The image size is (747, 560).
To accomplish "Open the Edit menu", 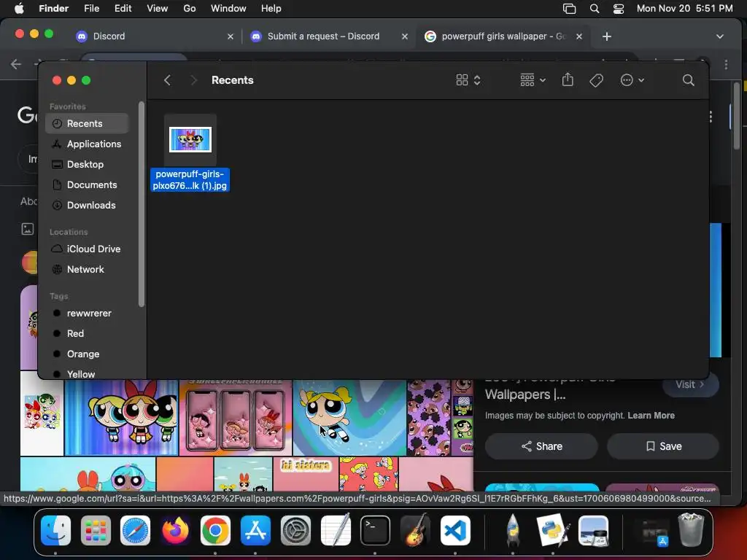I will [123, 9].
